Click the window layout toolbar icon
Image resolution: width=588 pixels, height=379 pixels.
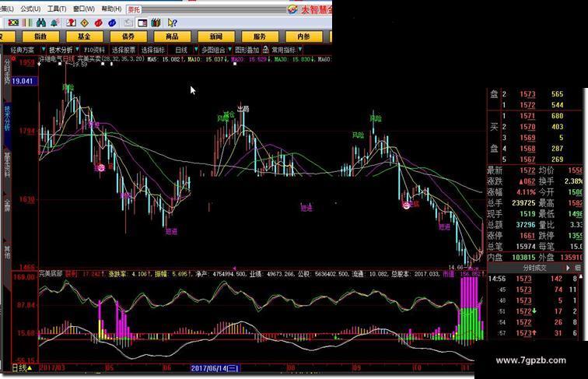tap(142, 23)
